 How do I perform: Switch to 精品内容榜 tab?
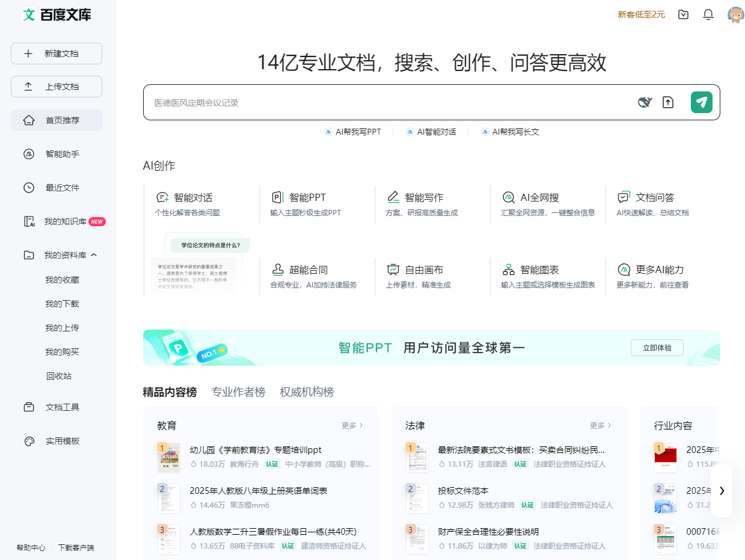170,392
